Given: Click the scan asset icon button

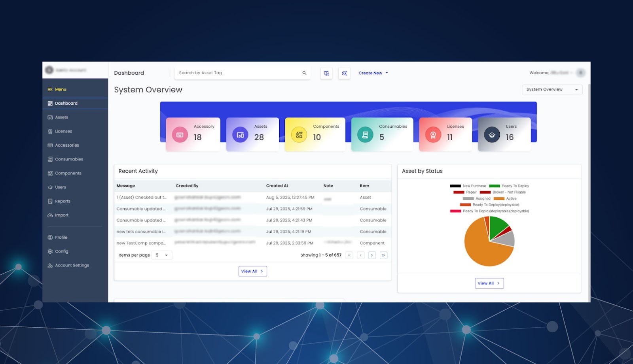Looking at the screenshot, I should pyautogui.click(x=344, y=73).
